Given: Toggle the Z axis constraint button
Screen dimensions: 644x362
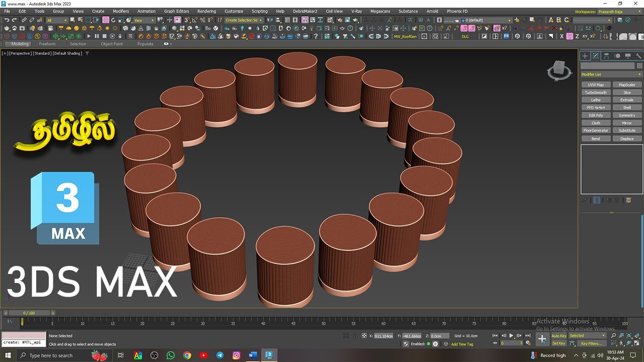Looking at the screenshot, I should pos(578,36).
